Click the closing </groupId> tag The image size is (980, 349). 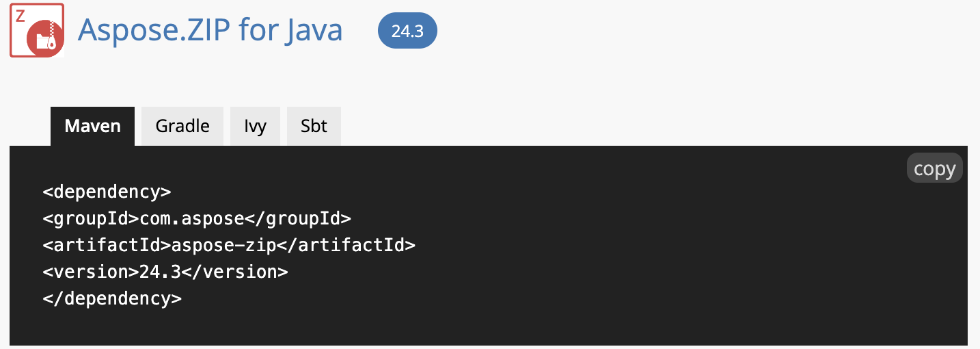pyautogui.click(x=298, y=218)
